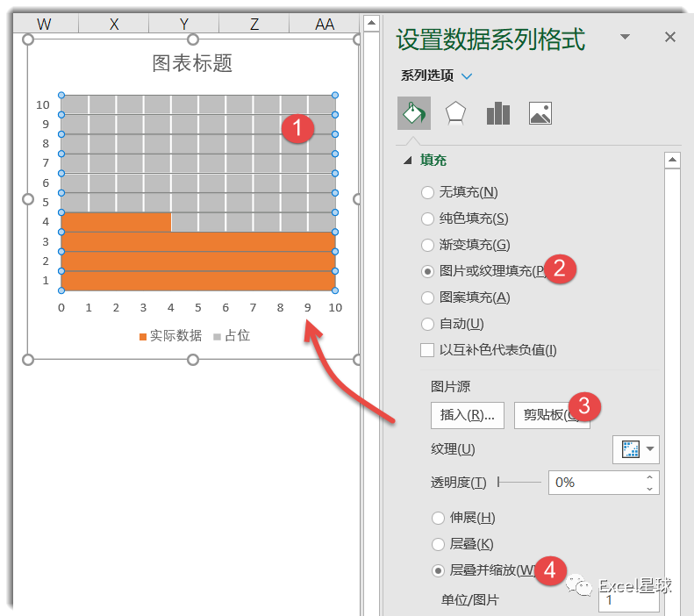
Task: Click the chart's bottom-middle resize handle
Action: click(193, 360)
